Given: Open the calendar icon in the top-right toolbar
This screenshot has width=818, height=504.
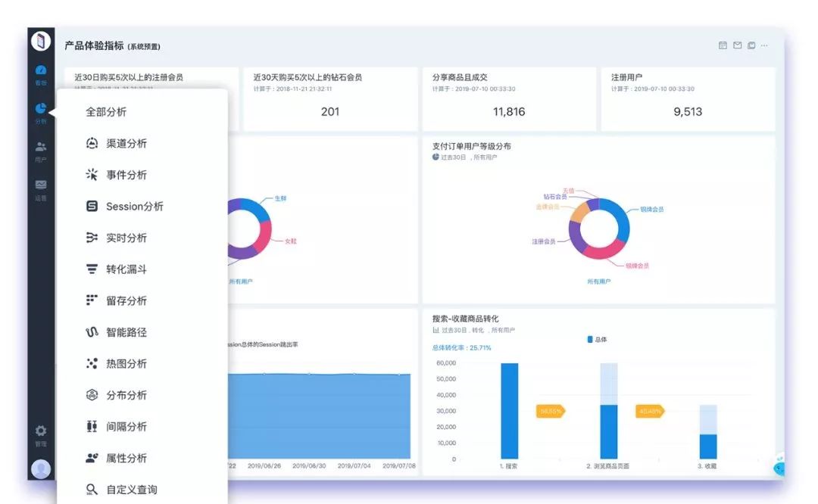Looking at the screenshot, I should tap(722, 45).
